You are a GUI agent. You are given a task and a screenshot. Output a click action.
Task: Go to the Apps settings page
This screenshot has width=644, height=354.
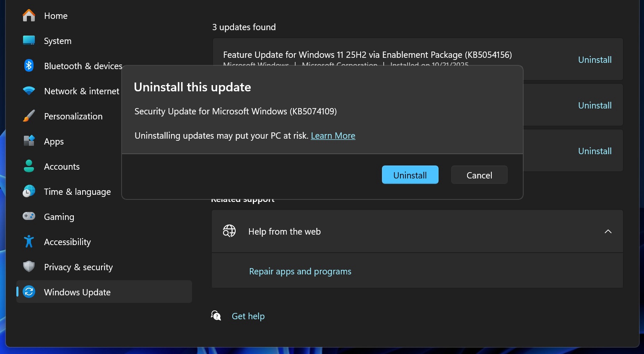[54, 141]
